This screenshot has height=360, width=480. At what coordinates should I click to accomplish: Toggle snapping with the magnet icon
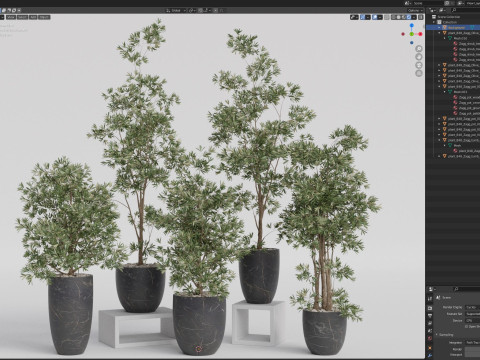click(x=200, y=11)
